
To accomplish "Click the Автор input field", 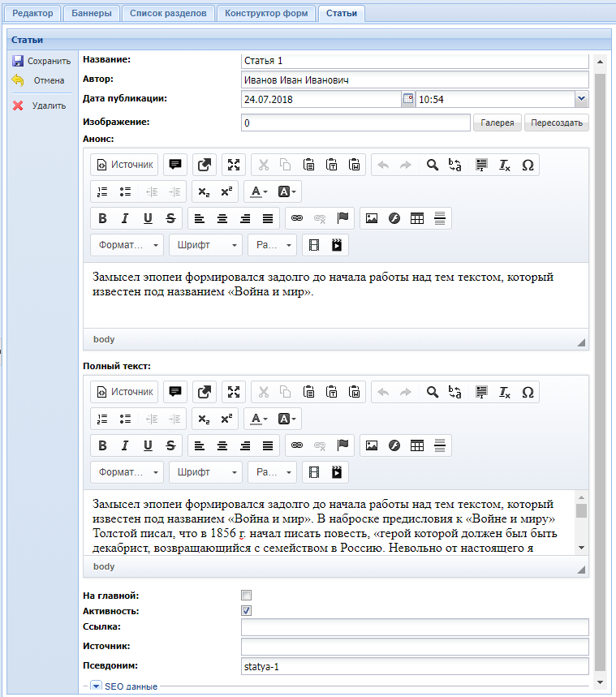I will point(415,80).
